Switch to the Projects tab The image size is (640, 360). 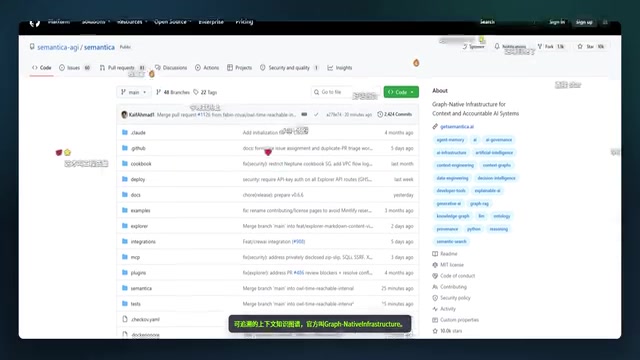[x=240, y=68]
